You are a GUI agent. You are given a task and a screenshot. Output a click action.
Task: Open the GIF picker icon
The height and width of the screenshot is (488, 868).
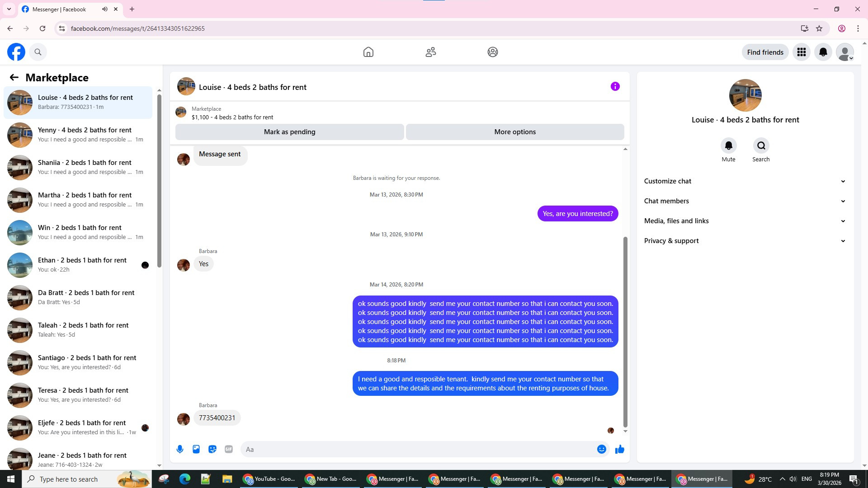[x=229, y=449]
